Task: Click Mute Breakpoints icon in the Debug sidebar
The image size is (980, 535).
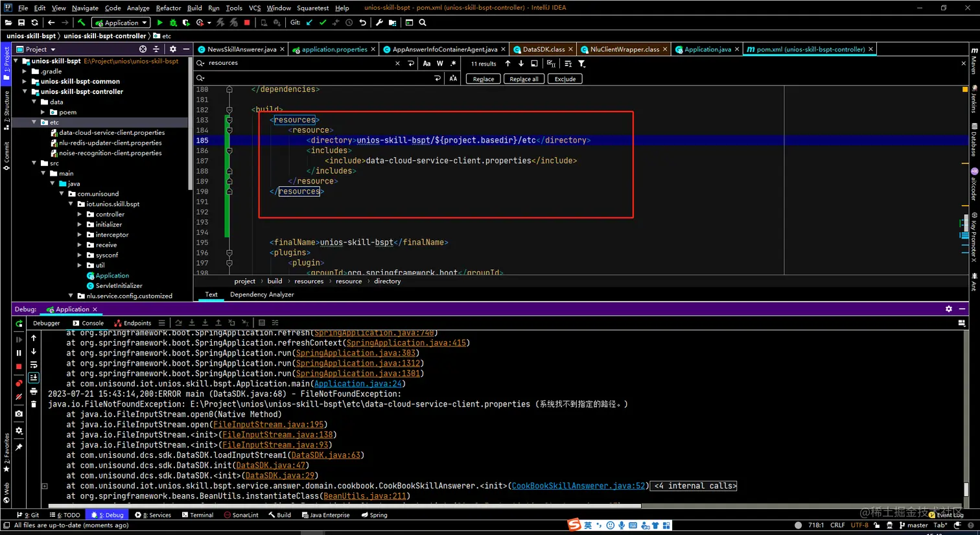Action: click(x=19, y=396)
